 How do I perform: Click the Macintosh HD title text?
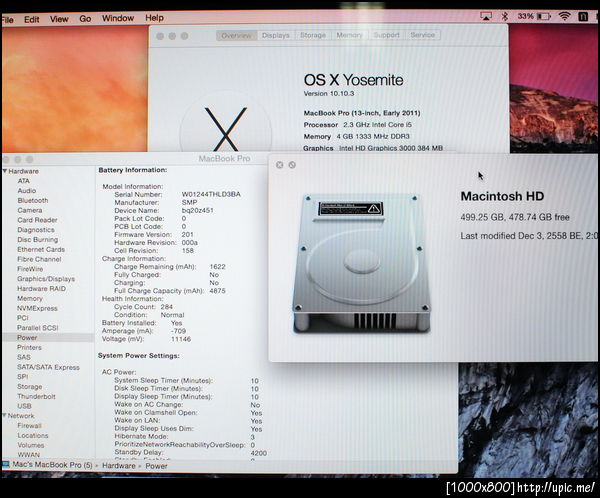502,196
